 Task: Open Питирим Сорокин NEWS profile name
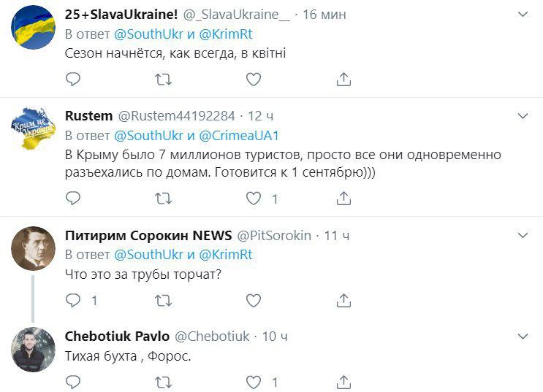click(148, 235)
